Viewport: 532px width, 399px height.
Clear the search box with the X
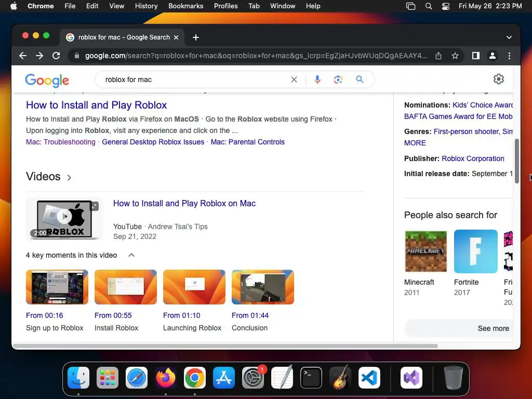(x=294, y=79)
